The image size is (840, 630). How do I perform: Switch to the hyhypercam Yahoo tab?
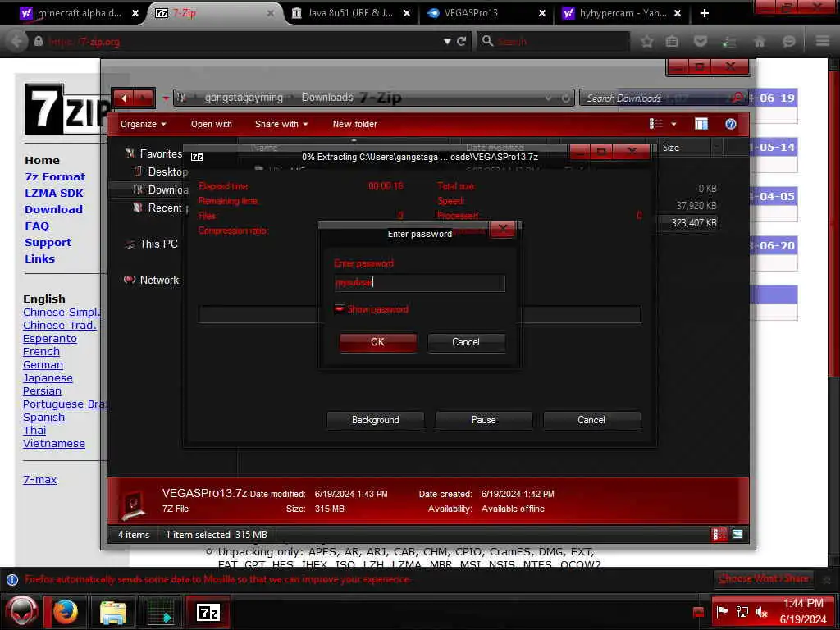click(622, 13)
